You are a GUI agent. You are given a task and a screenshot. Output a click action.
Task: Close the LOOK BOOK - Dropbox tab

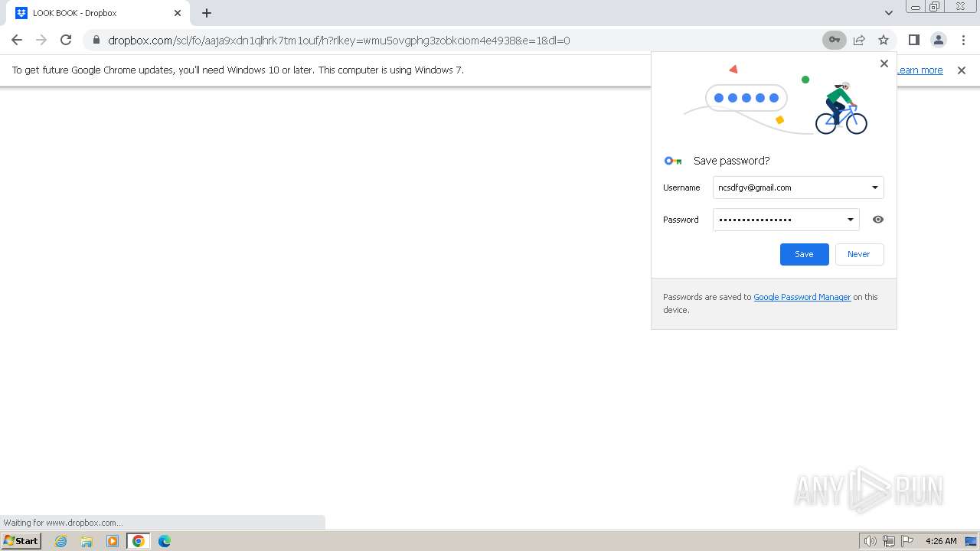(x=178, y=13)
